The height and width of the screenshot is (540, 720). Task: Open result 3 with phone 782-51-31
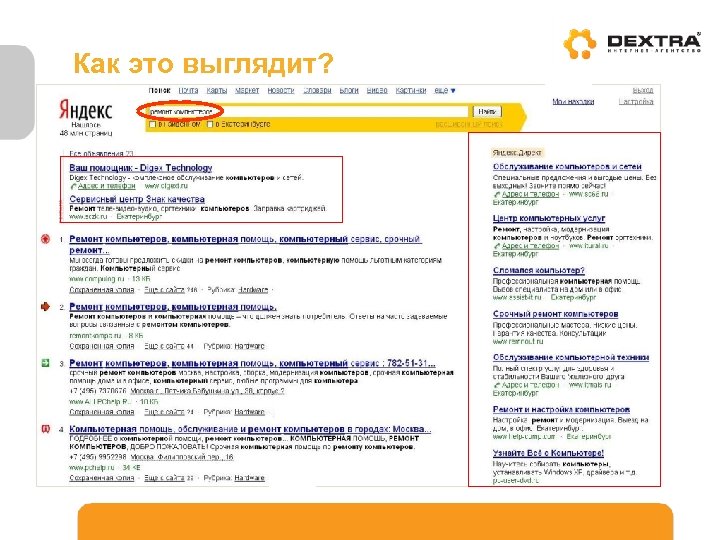[252, 363]
